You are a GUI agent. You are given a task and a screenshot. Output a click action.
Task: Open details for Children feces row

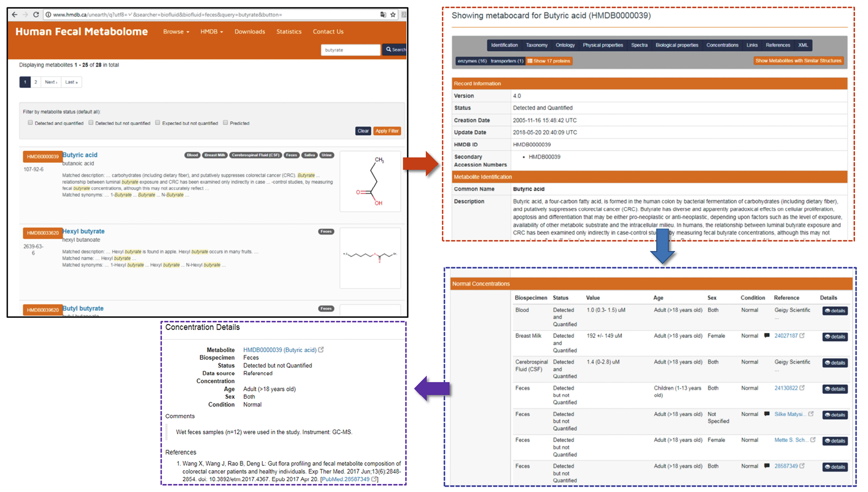point(835,389)
